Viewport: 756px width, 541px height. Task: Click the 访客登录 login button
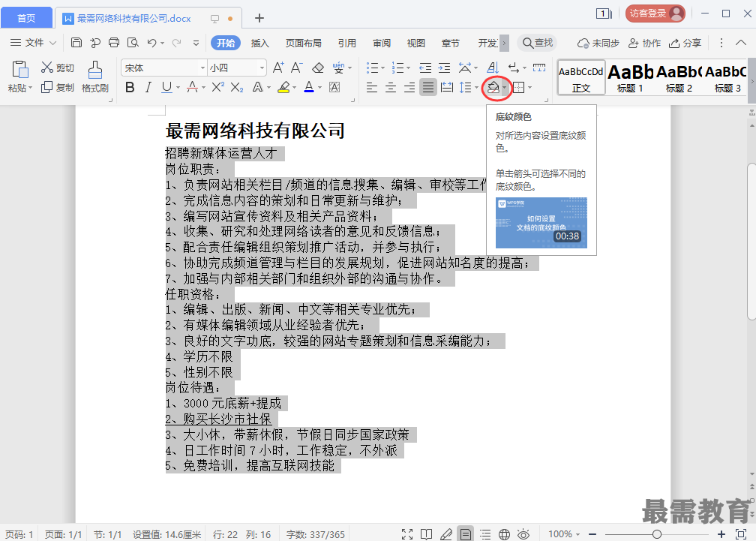point(655,14)
